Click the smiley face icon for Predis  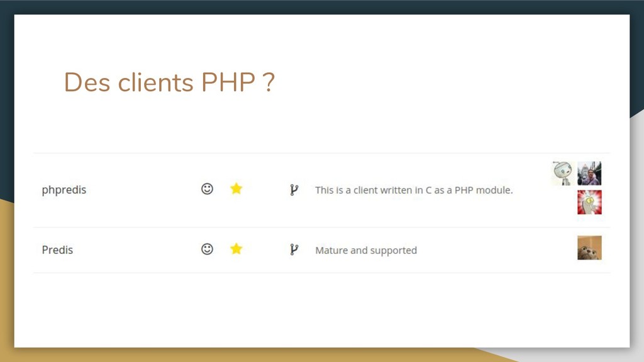click(x=207, y=249)
